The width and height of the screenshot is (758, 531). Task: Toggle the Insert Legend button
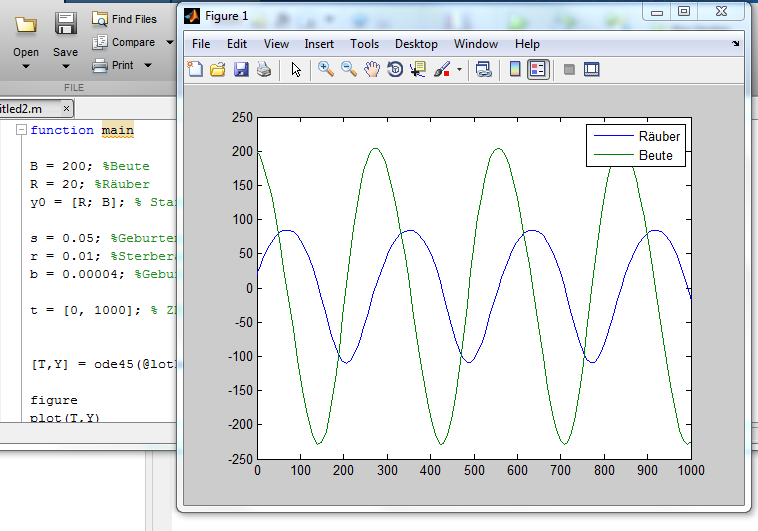pyautogui.click(x=538, y=69)
